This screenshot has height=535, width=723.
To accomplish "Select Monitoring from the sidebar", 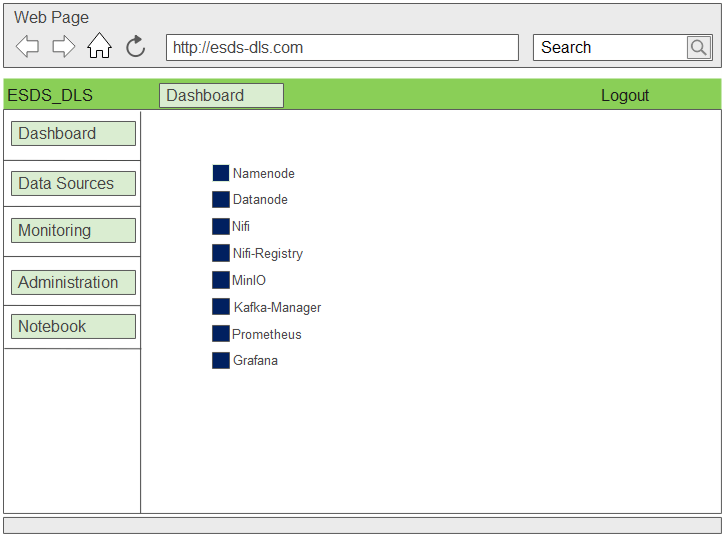I will (73, 231).
